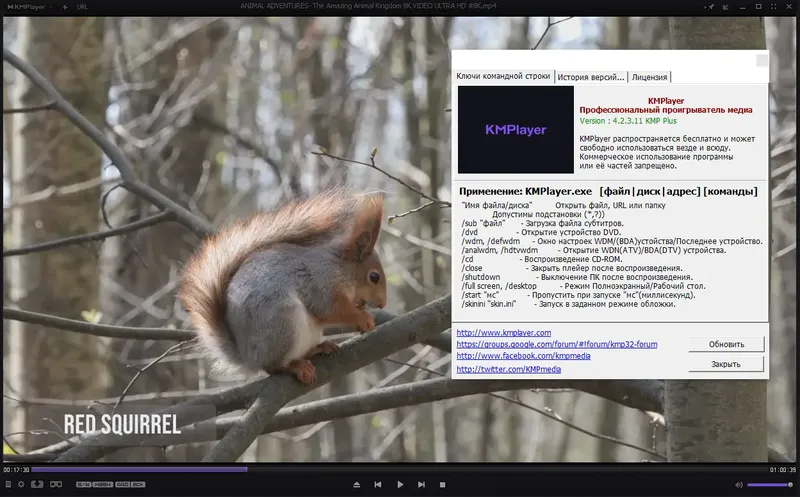Toggle first badge in codec badge row
The width and height of the screenshot is (800, 497).
pos(84,484)
